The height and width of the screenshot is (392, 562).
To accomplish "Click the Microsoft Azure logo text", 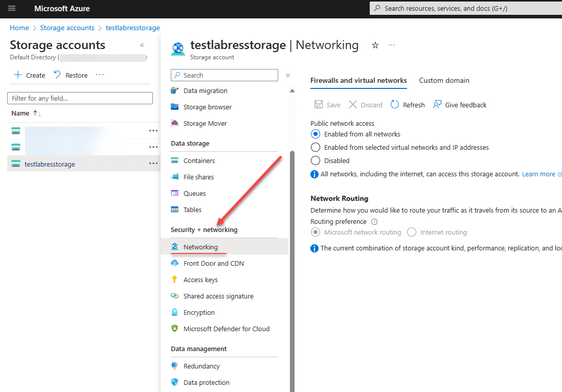I will pyautogui.click(x=62, y=9).
